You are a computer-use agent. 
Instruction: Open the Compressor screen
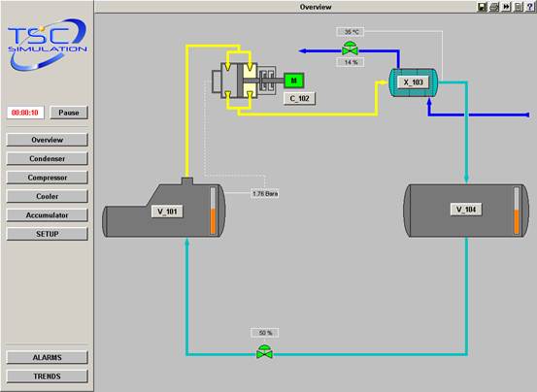pos(48,178)
